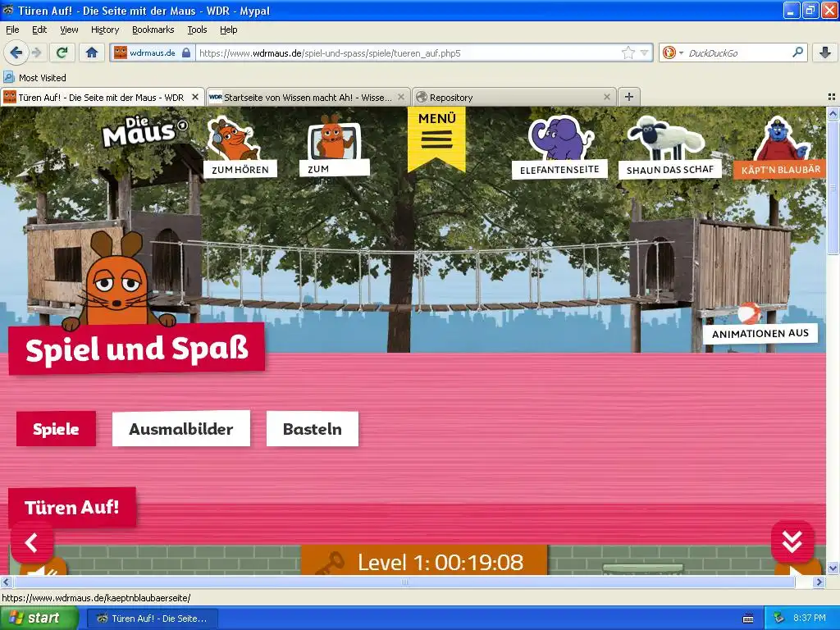
Task: Open Shaun das Schaf sheep link
Action: 669,146
